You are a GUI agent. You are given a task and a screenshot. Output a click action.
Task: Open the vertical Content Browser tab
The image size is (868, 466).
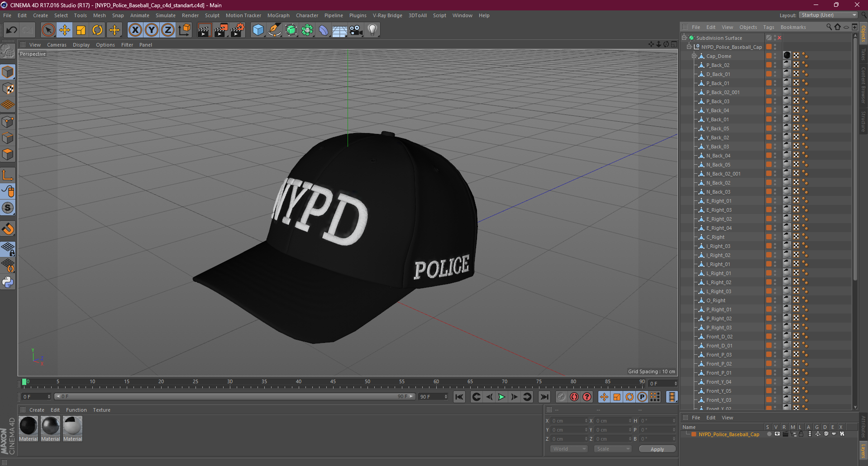(x=863, y=86)
